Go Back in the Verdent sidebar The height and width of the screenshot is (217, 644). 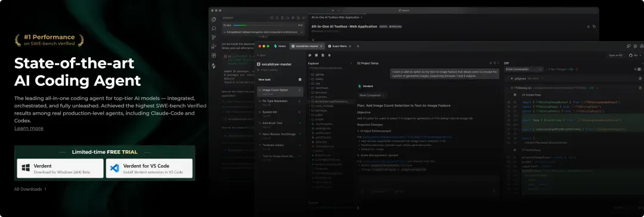coord(262,55)
